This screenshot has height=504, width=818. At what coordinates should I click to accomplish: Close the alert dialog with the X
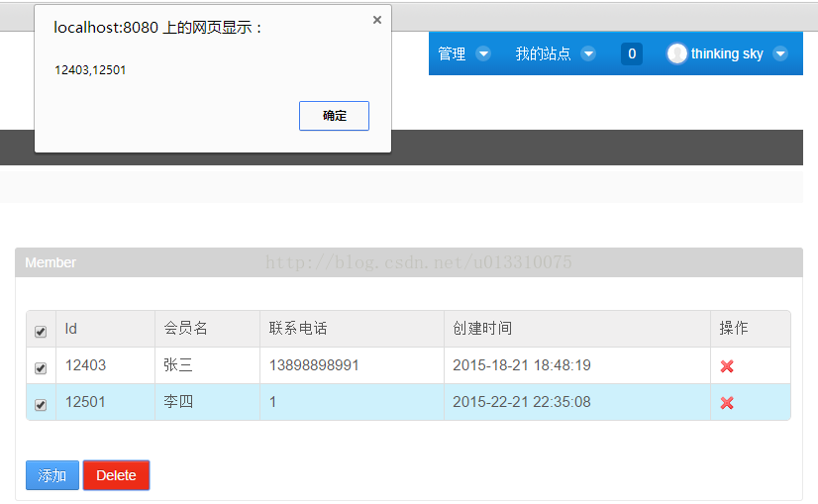coord(377,20)
